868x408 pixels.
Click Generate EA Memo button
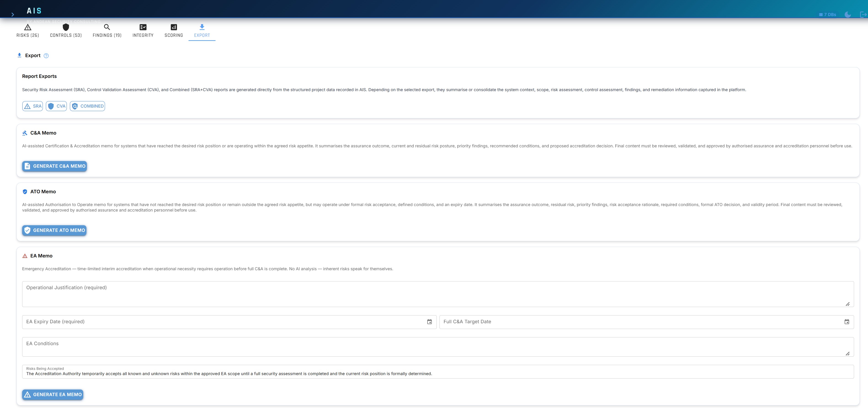(53, 395)
